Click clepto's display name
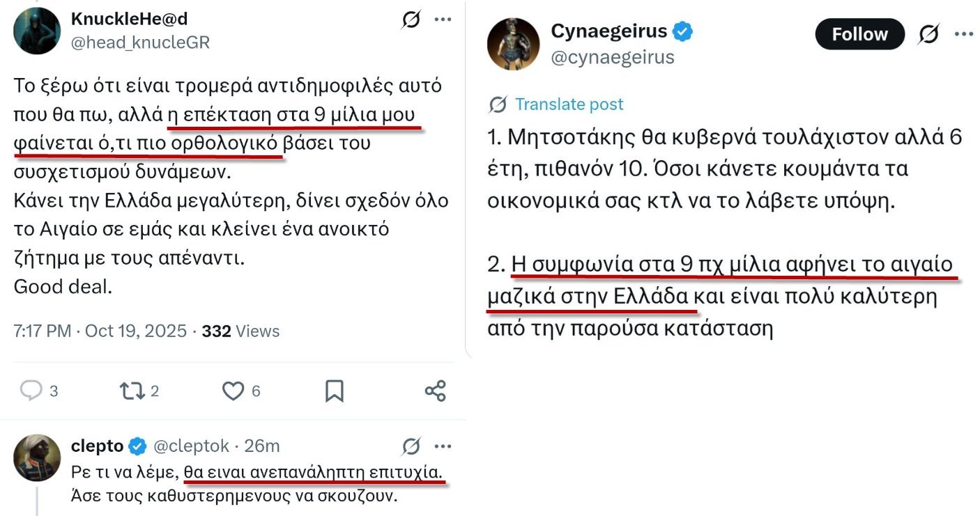Screen dimensions: 980x516 point(97,446)
